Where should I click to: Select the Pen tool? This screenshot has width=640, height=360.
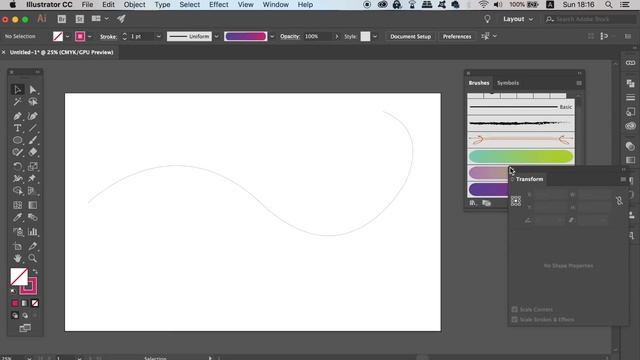coord(17,116)
